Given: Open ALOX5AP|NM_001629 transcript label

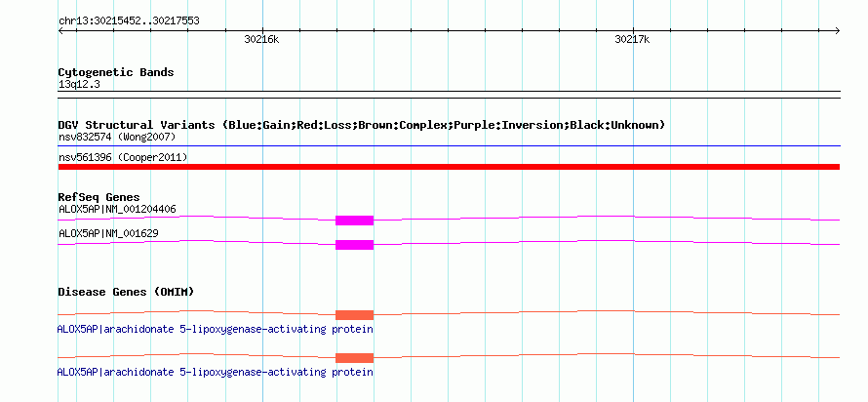Looking at the screenshot, I should 108,233.
